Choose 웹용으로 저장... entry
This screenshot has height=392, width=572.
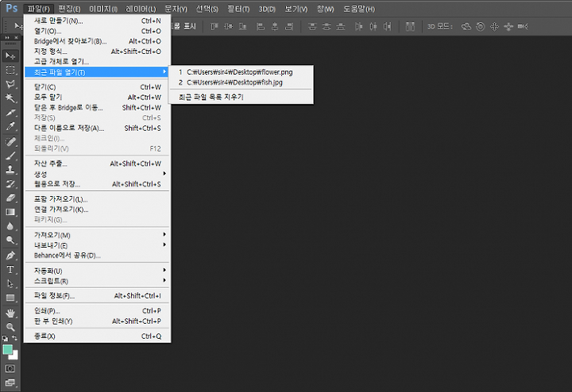97,184
